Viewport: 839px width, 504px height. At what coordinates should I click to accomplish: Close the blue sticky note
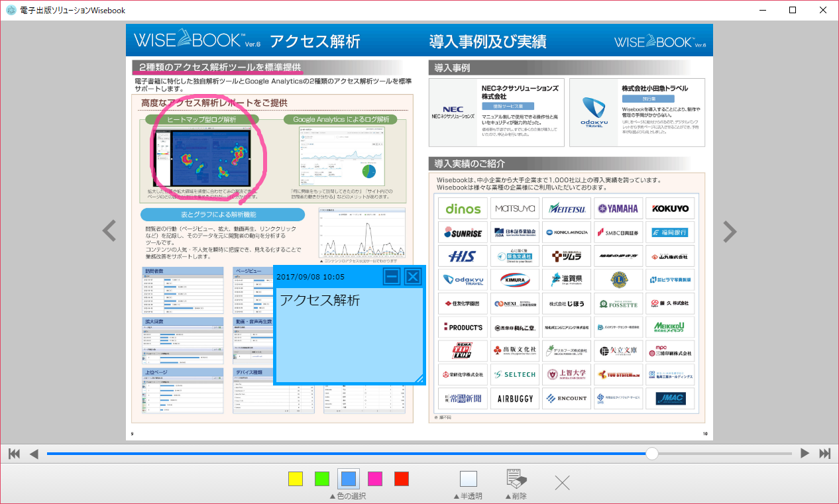point(413,277)
